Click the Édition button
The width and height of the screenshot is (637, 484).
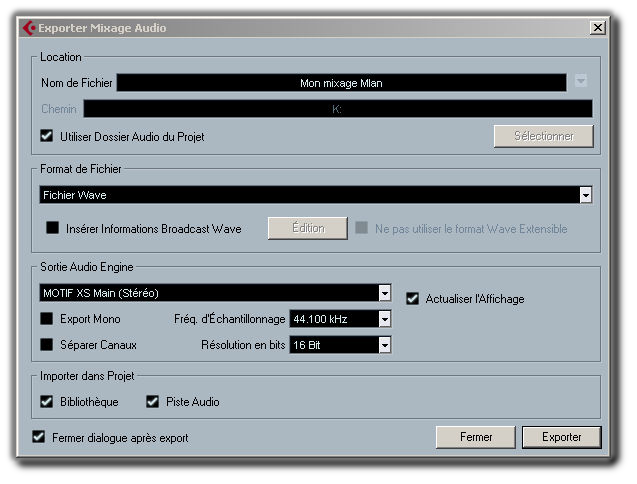(x=307, y=228)
